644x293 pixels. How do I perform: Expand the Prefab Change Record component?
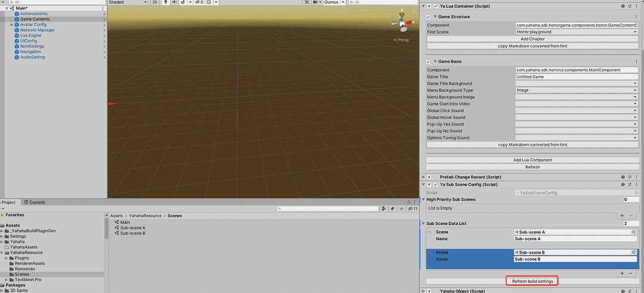click(423, 177)
